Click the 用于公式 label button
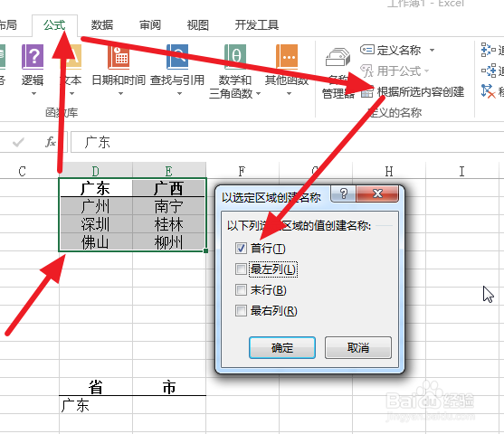 click(x=398, y=71)
